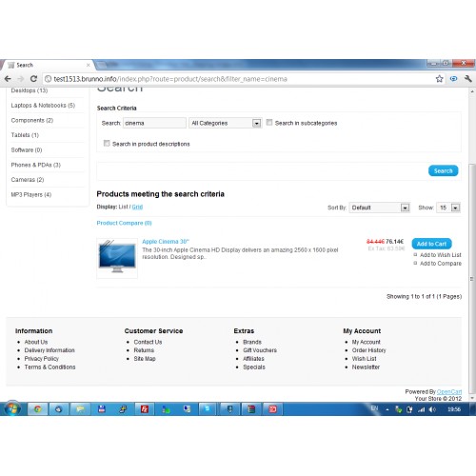476x476 pixels.
Task: Click the blue Search button
Action: pyautogui.click(x=443, y=170)
